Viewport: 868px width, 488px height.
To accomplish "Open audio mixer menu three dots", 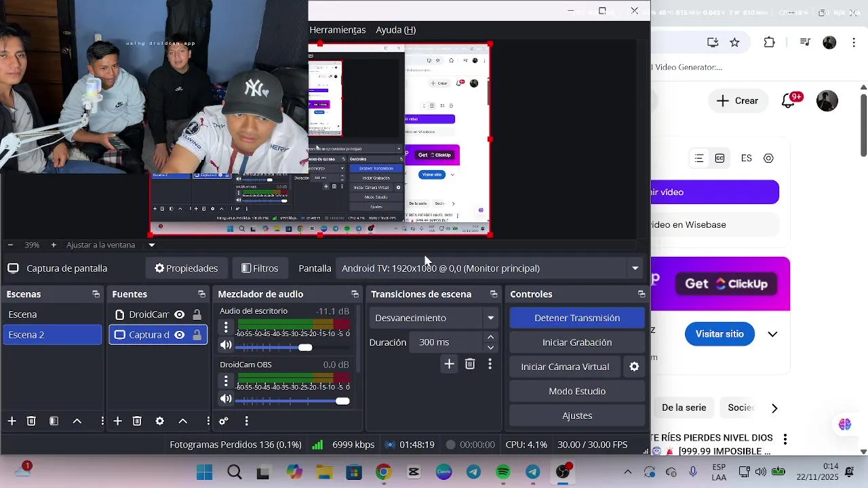I will [x=246, y=421].
